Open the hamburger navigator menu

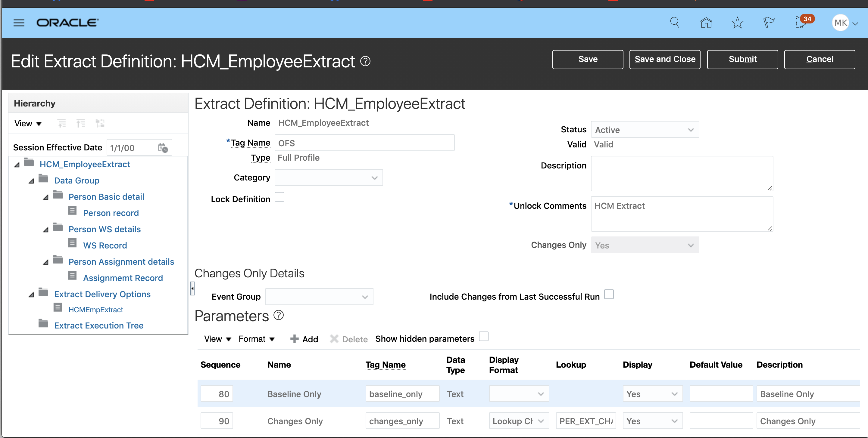click(19, 23)
